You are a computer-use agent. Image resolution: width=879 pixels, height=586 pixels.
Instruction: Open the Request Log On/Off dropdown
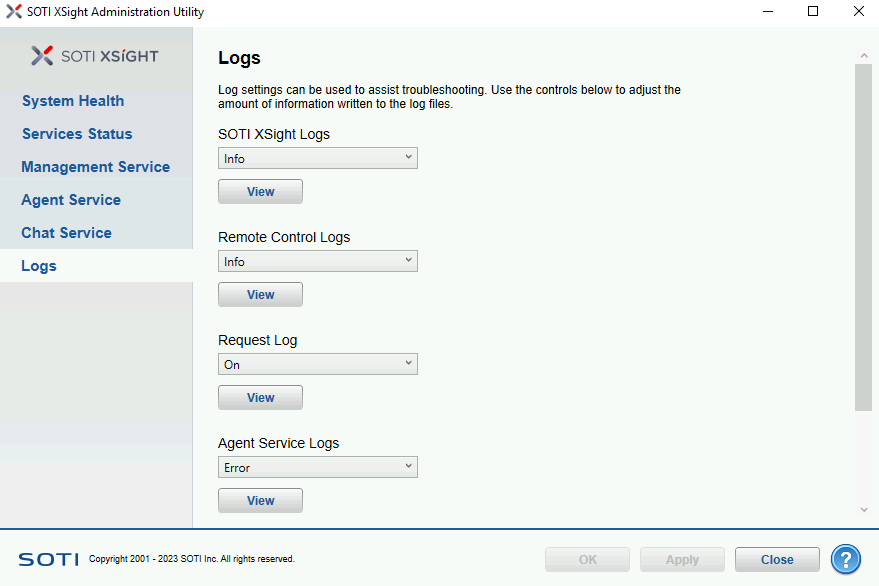coord(317,364)
